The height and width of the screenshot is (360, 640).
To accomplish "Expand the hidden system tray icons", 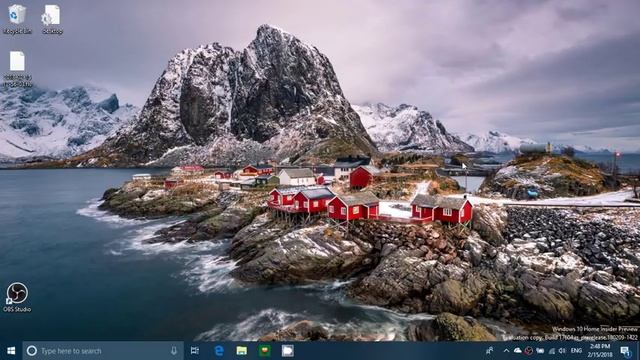I will click(506, 351).
